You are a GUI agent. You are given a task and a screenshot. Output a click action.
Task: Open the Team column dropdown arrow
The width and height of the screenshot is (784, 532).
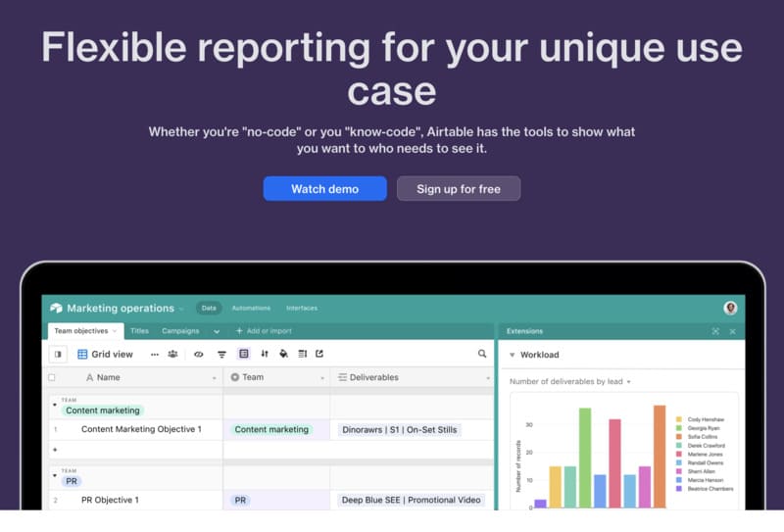[x=322, y=378]
